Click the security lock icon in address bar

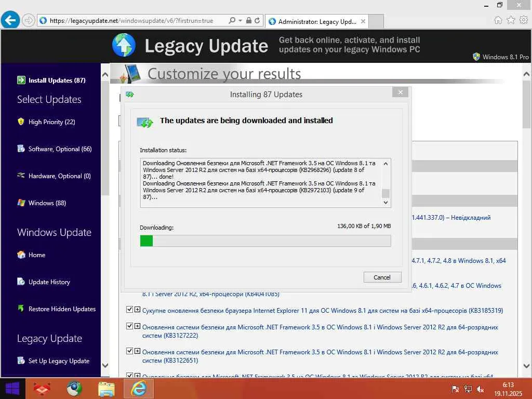pyautogui.click(x=249, y=20)
